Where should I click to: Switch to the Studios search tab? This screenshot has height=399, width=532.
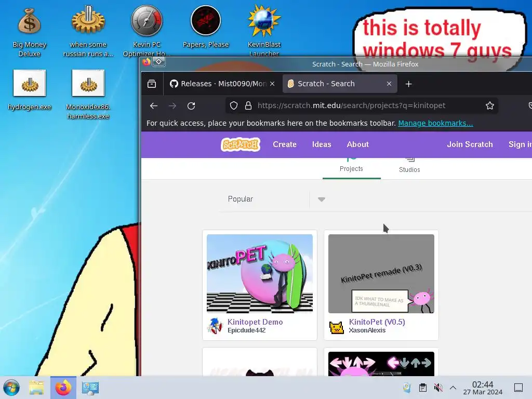click(409, 168)
